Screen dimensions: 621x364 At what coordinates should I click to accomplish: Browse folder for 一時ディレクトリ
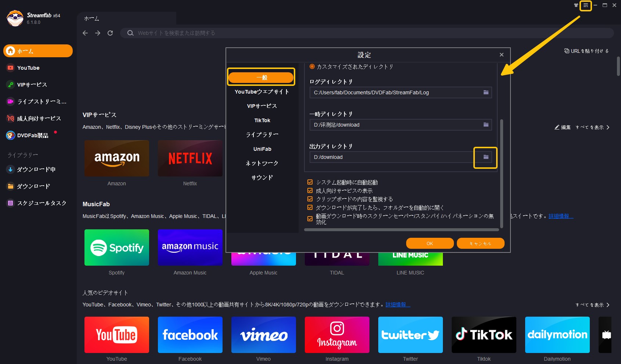pyautogui.click(x=486, y=125)
